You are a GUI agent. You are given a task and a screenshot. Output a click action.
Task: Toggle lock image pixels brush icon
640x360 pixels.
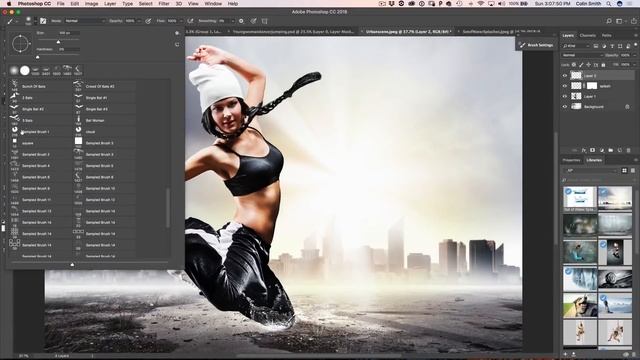click(x=581, y=65)
